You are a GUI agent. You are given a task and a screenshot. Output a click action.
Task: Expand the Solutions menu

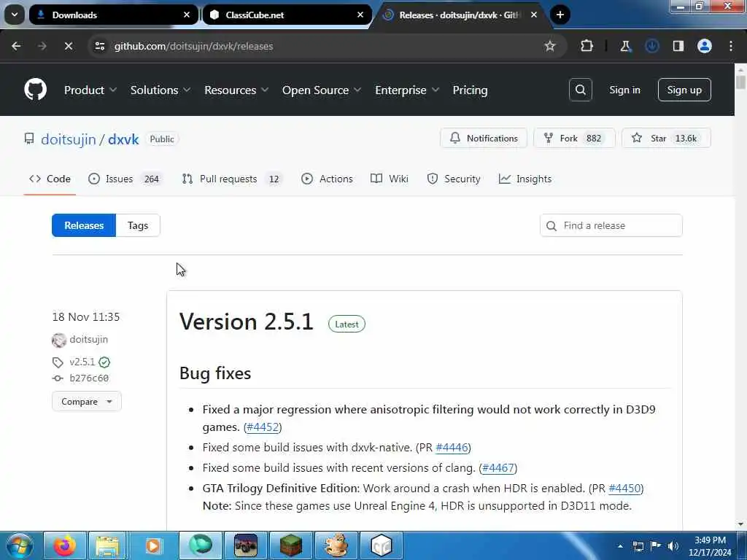160,90
